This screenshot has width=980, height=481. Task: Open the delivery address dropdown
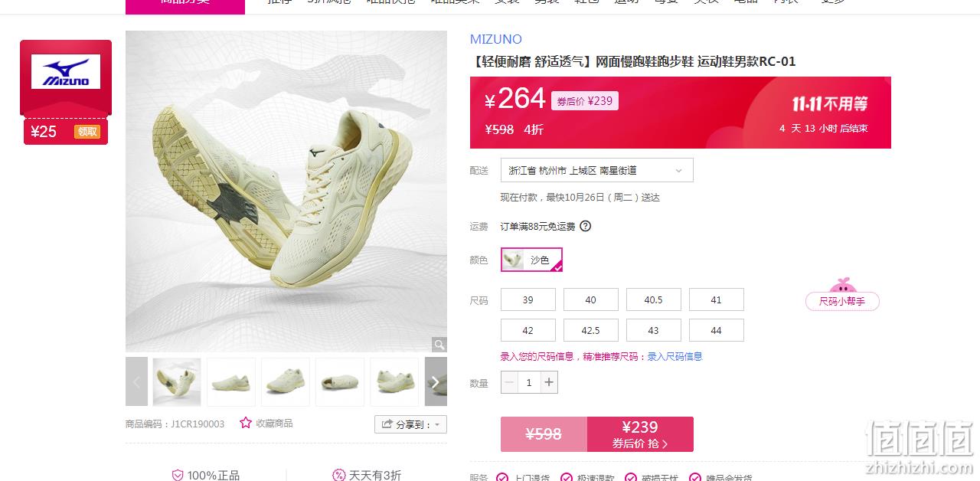tap(597, 170)
